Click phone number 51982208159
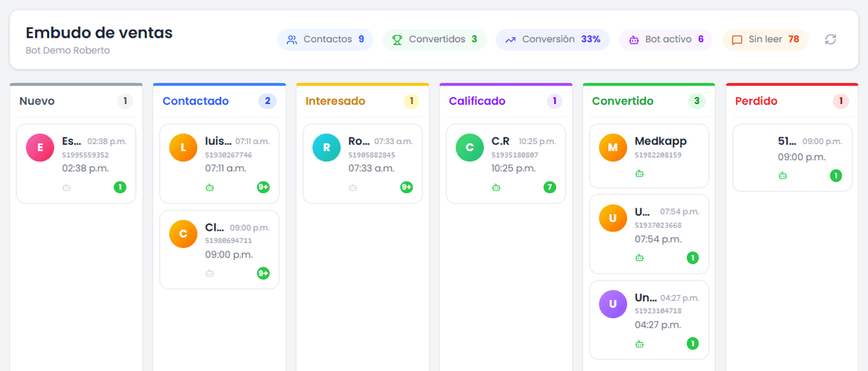Viewport: 868px width, 371px height. (x=658, y=155)
